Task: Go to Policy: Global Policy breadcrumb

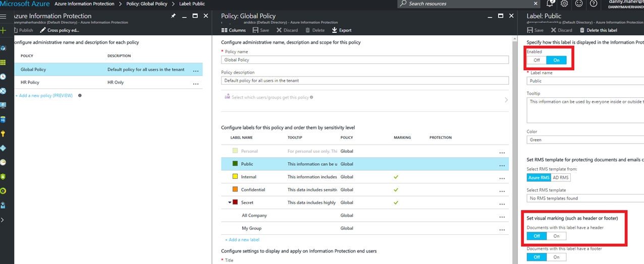Action: pos(147,4)
